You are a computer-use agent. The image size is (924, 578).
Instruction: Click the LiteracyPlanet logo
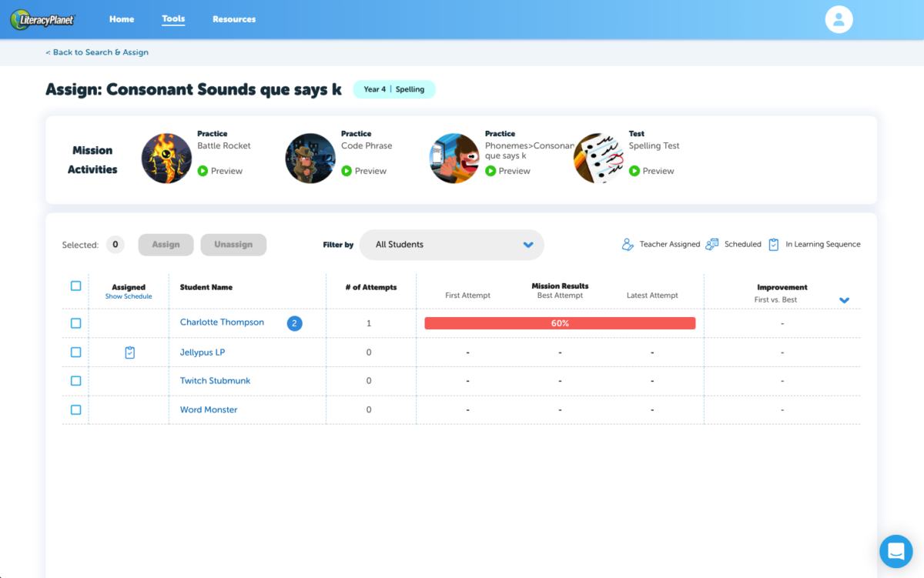point(42,20)
